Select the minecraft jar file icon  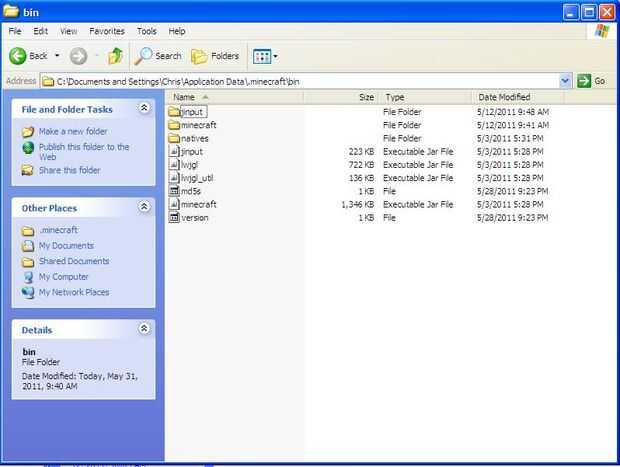click(x=174, y=204)
